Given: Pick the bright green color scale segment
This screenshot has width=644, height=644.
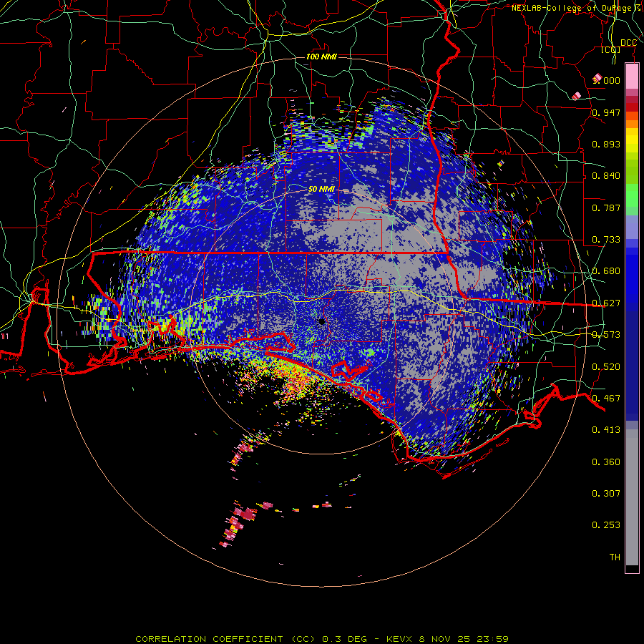Looking at the screenshot, I should pos(632,195).
